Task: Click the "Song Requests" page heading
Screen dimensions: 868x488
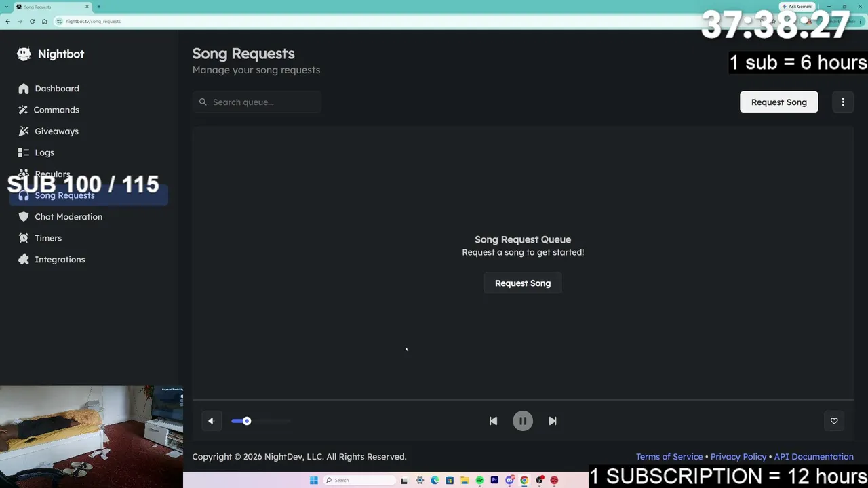Action: click(243, 54)
